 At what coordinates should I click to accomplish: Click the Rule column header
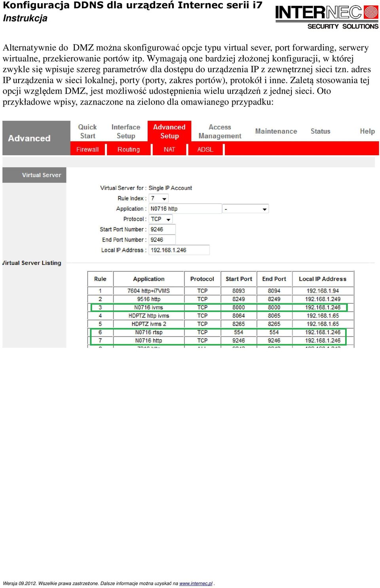(x=100, y=279)
